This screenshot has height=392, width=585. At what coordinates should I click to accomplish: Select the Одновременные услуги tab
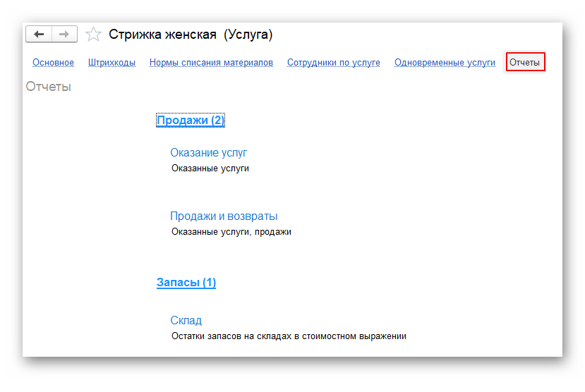pos(445,63)
